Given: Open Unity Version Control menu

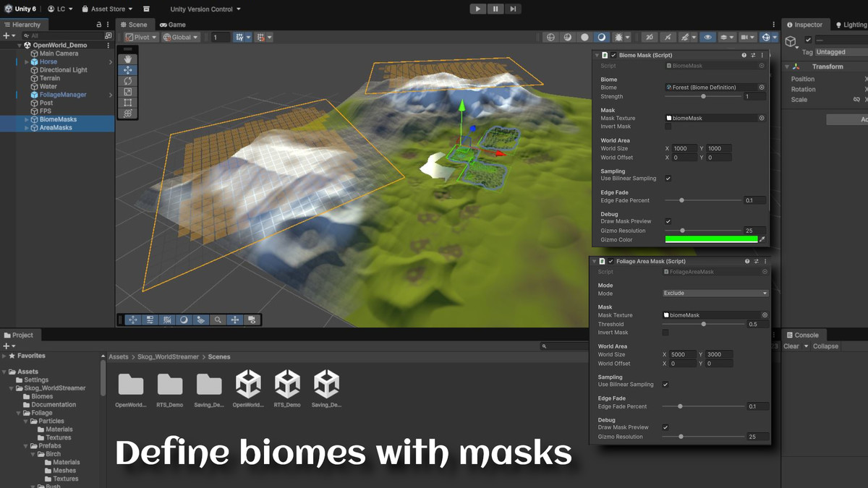Looking at the screenshot, I should [205, 9].
